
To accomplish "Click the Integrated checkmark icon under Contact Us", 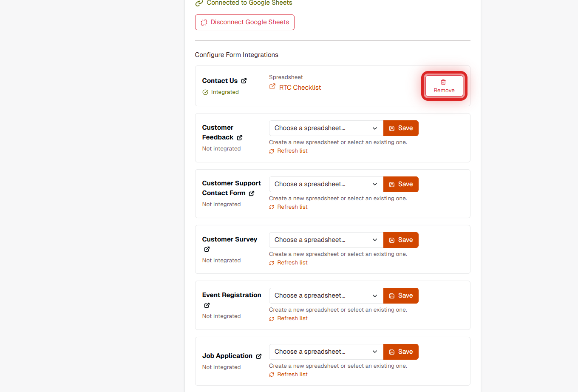I will coord(205,92).
